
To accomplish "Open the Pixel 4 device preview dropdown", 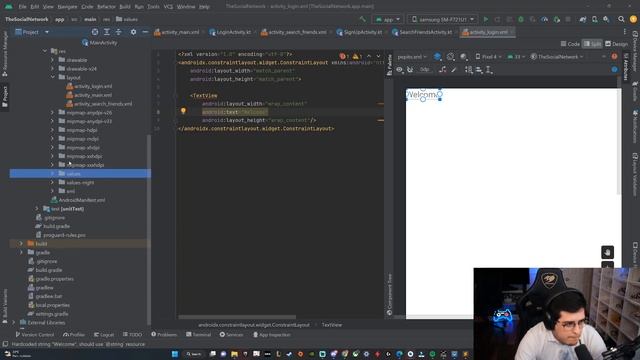I will point(488,57).
